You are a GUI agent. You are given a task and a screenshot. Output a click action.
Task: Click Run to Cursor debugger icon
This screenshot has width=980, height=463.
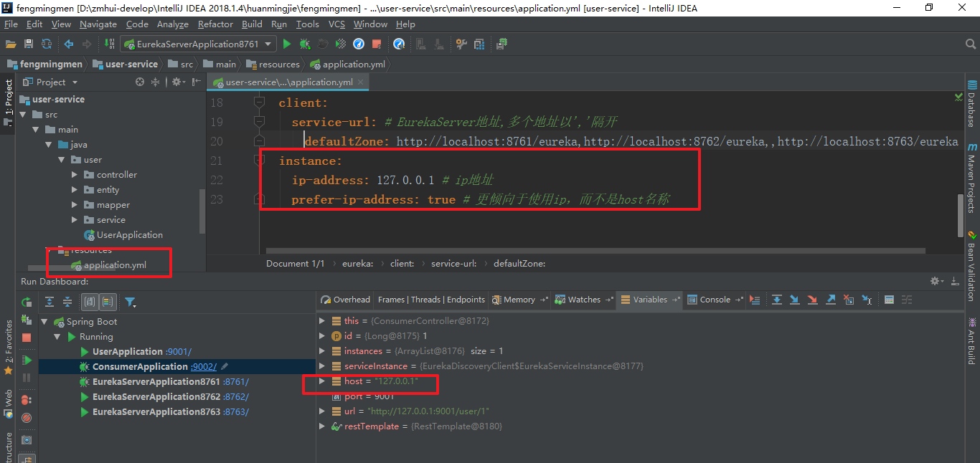[867, 300]
